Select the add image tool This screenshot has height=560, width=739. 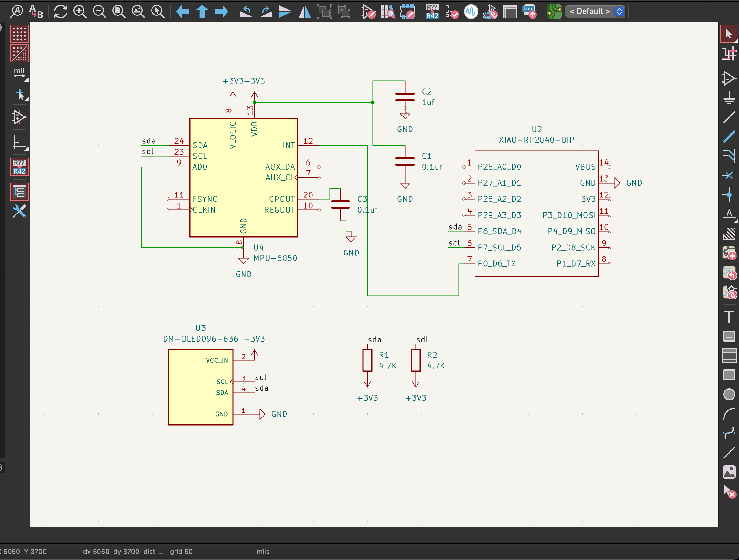(x=729, y=472)
